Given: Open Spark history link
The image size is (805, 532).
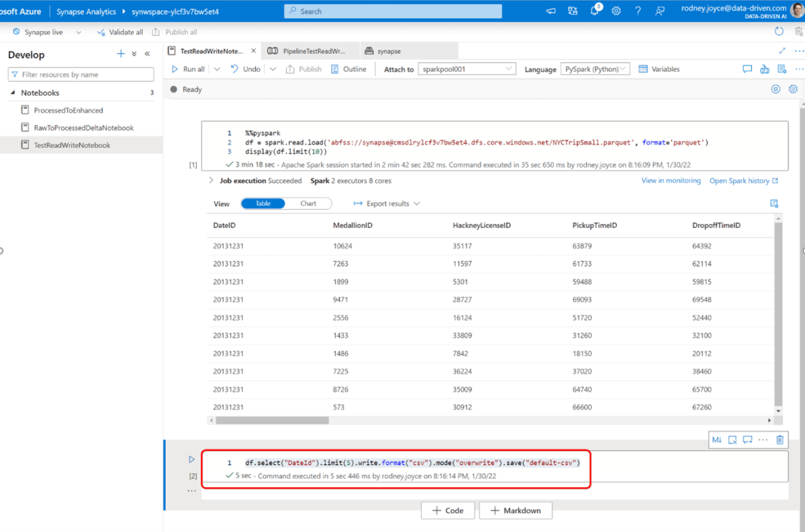Looking at the screenshot, I should [x=743, y=180].
